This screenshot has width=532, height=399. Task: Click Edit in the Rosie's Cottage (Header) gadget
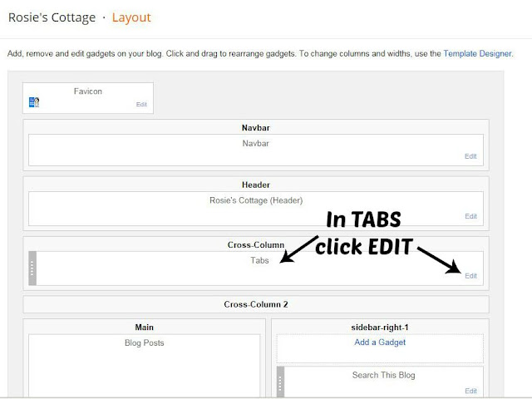click(470, 216)
